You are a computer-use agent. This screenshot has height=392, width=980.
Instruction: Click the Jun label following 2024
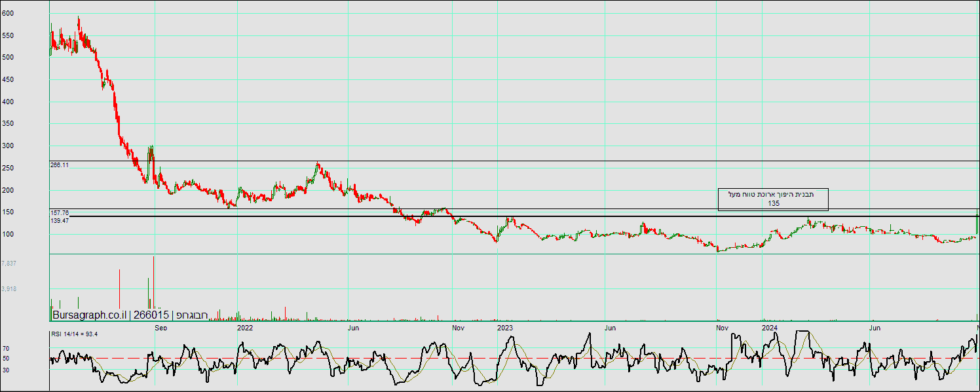[874, 327]
